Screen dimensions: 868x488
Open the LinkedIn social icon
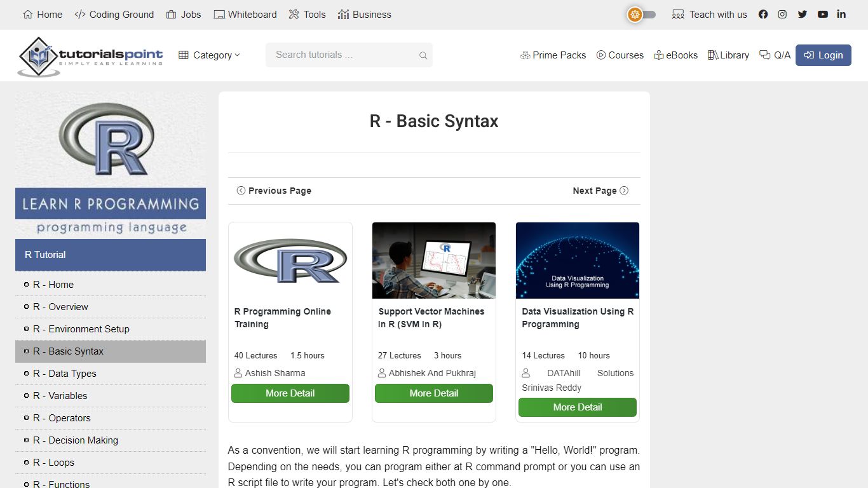pos(841,14)
